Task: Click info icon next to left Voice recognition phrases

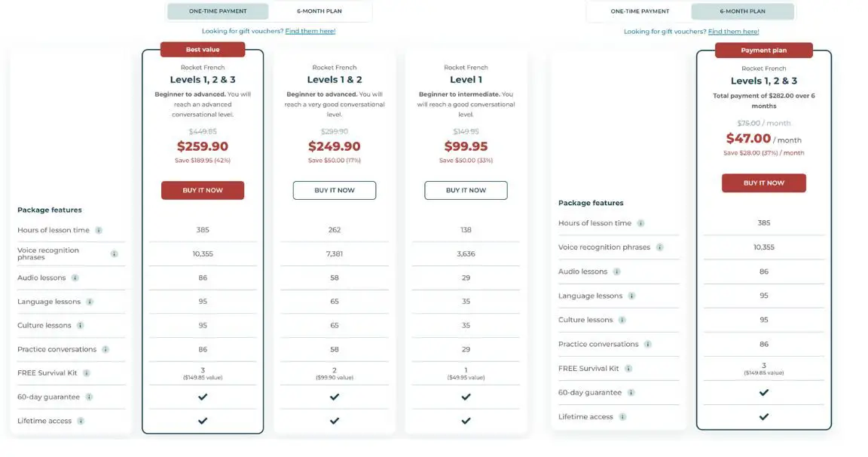Action: pos(115,254)
